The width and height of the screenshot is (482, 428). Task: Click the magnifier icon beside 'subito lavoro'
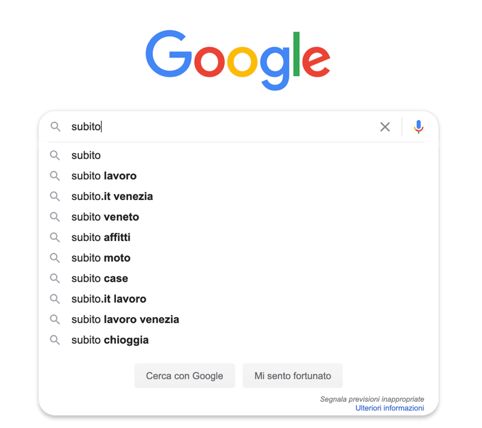click(x=55, y=176)
